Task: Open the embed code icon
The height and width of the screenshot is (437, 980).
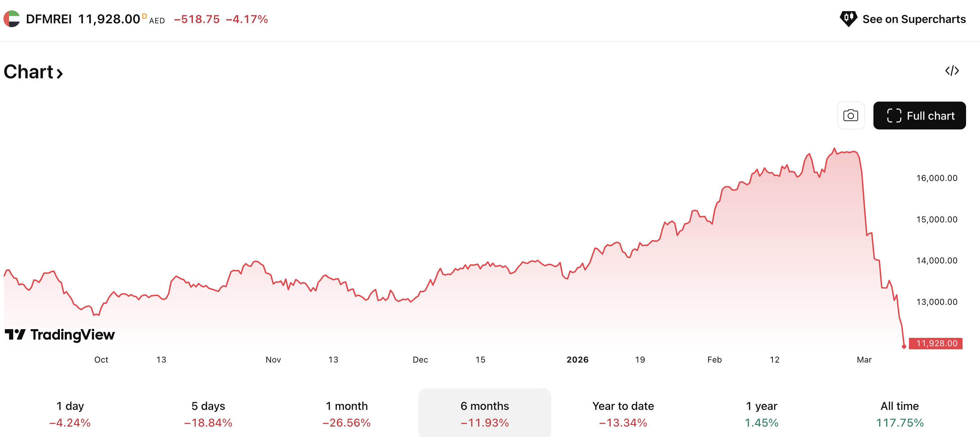Action: 952,71
